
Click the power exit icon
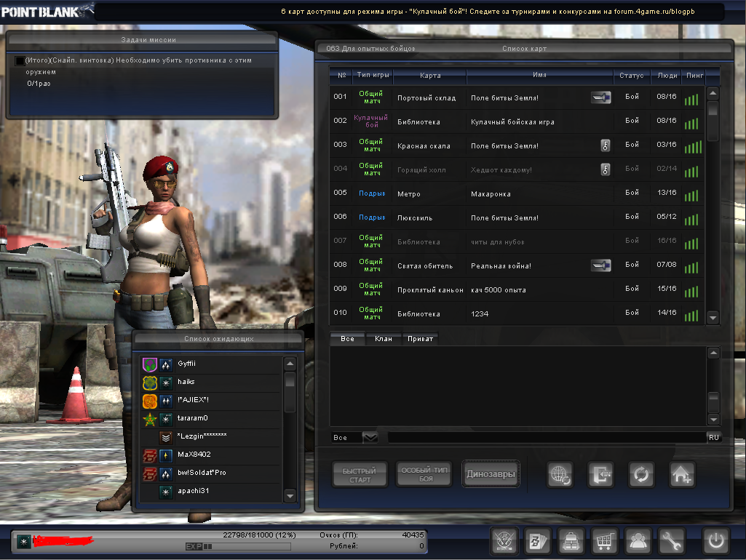pyautogui.click(x=716, y=541)
